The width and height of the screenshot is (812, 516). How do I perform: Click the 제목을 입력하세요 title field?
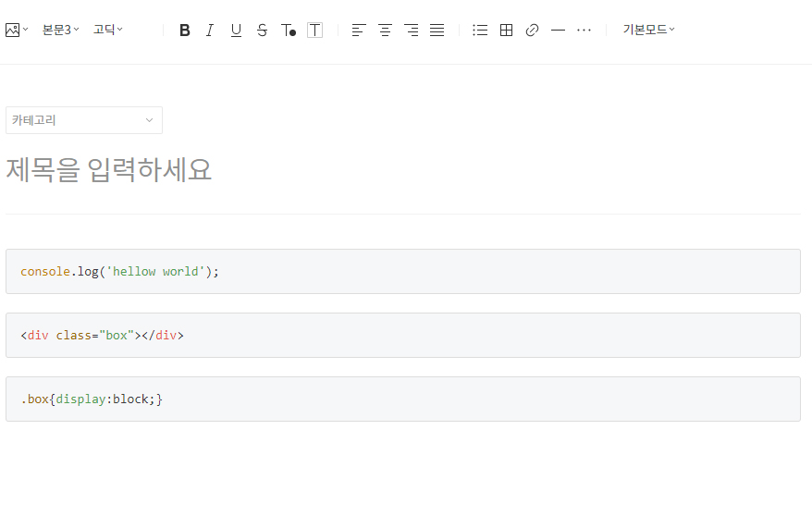click(x=403, y=170)
